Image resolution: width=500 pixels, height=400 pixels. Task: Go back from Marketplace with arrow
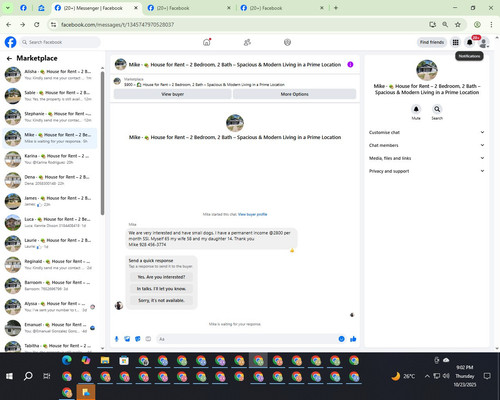9,58
